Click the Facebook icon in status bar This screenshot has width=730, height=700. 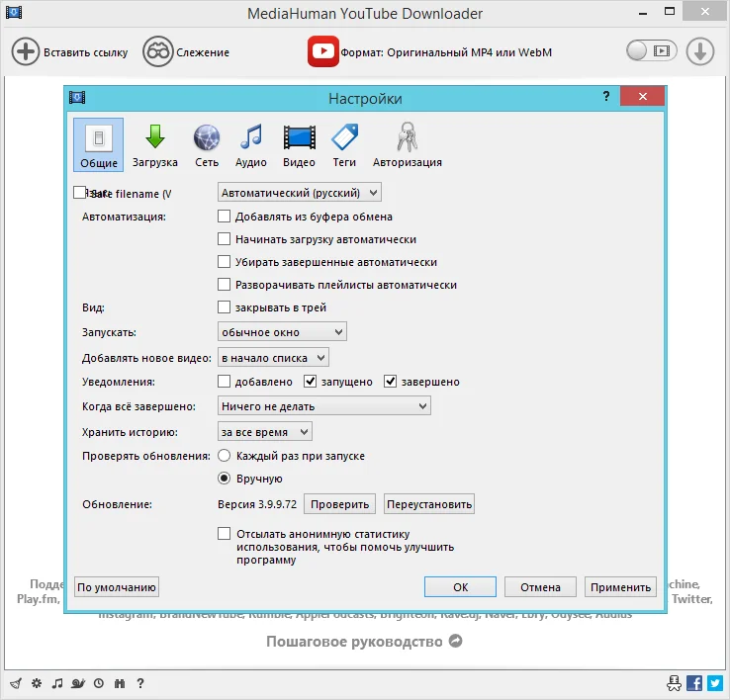[x=694, y=683]
